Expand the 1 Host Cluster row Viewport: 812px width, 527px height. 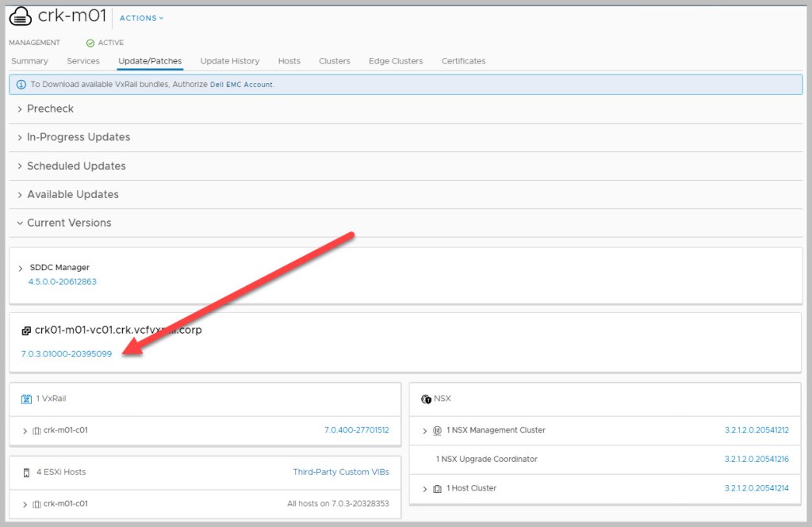pyautogui.click(x=425, y=488)
